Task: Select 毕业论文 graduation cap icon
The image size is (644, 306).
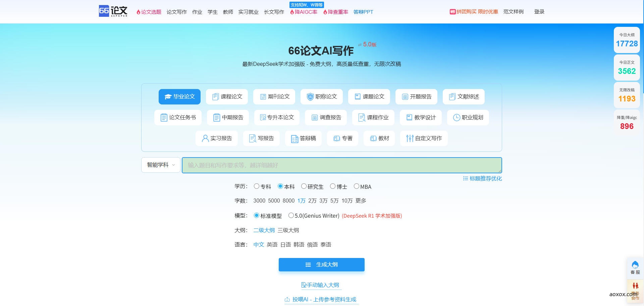Action: (168, 97)
